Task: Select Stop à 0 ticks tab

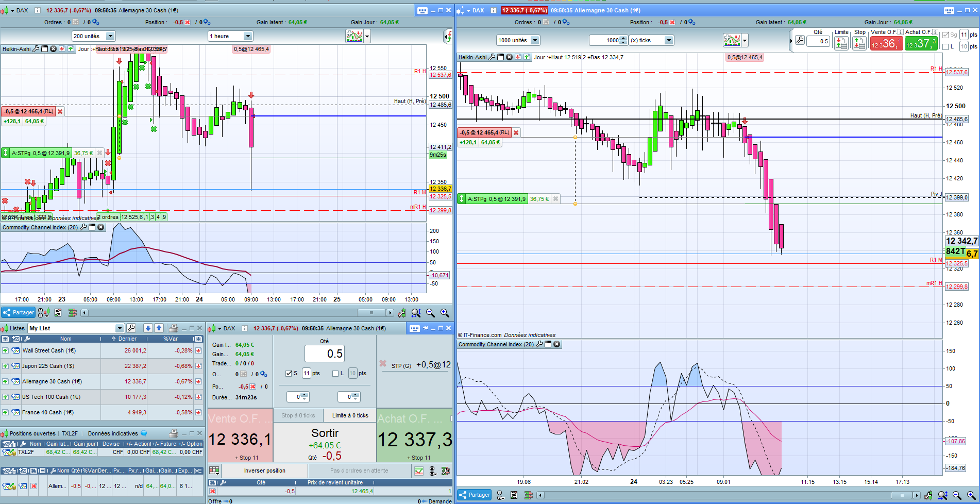Action: [x=298, y=415]
